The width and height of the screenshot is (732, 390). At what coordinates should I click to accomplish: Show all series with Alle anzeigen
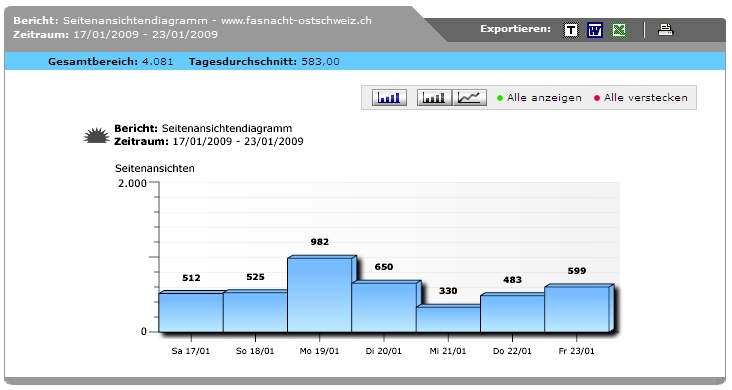[544, 98]
